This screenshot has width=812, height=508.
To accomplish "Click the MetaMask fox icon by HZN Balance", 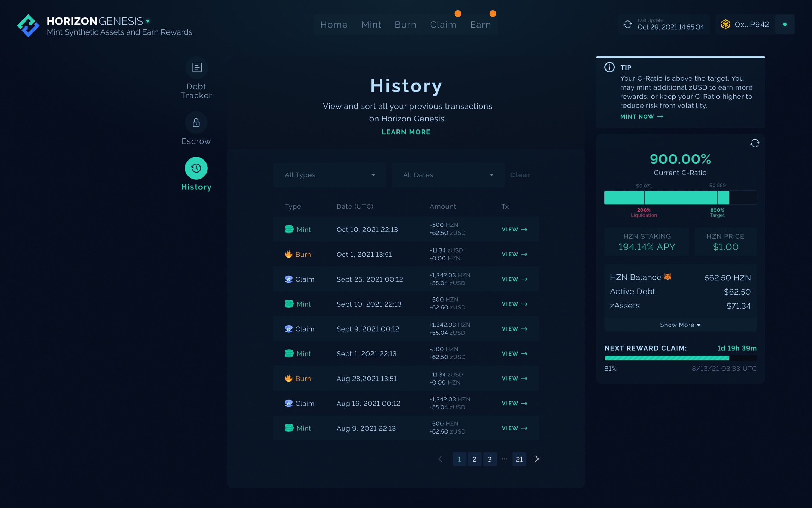I will tap(668, 277).
